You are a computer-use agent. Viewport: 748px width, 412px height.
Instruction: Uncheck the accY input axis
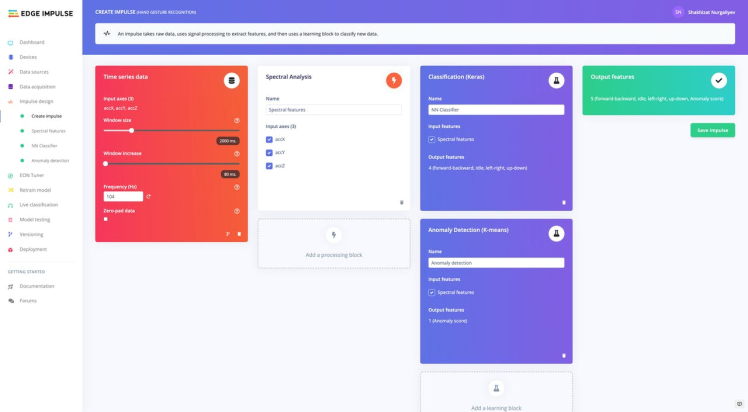click(269, 153)
